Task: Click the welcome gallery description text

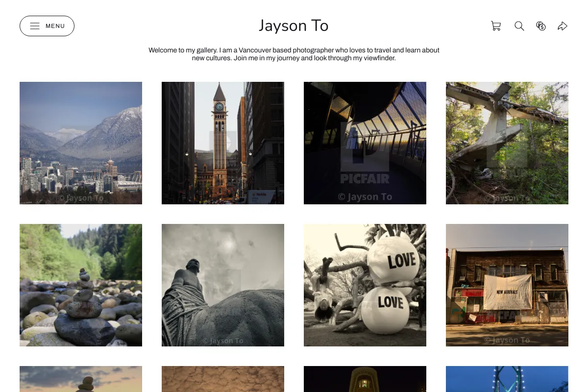Action: click(x=294, y=54)
